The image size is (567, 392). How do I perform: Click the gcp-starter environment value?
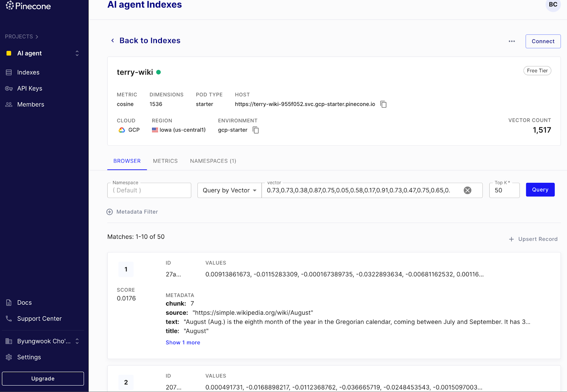[x=232, y=130]
